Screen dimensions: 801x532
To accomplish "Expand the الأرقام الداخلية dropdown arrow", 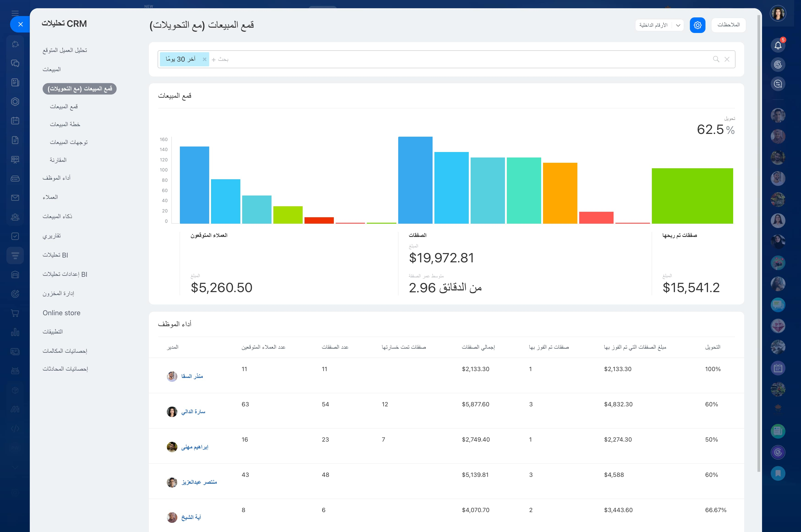I will point(678,25).
